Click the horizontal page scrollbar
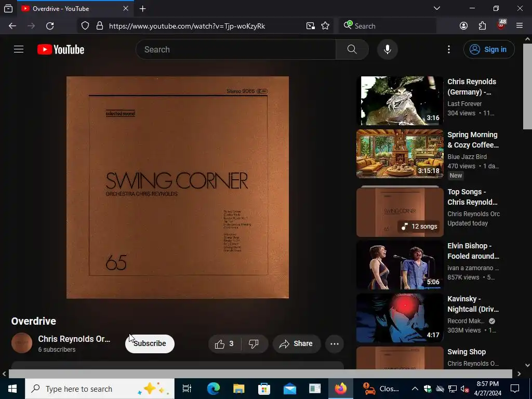The width and height of the screenshot is (532, 399). click(x=260, y=374)
